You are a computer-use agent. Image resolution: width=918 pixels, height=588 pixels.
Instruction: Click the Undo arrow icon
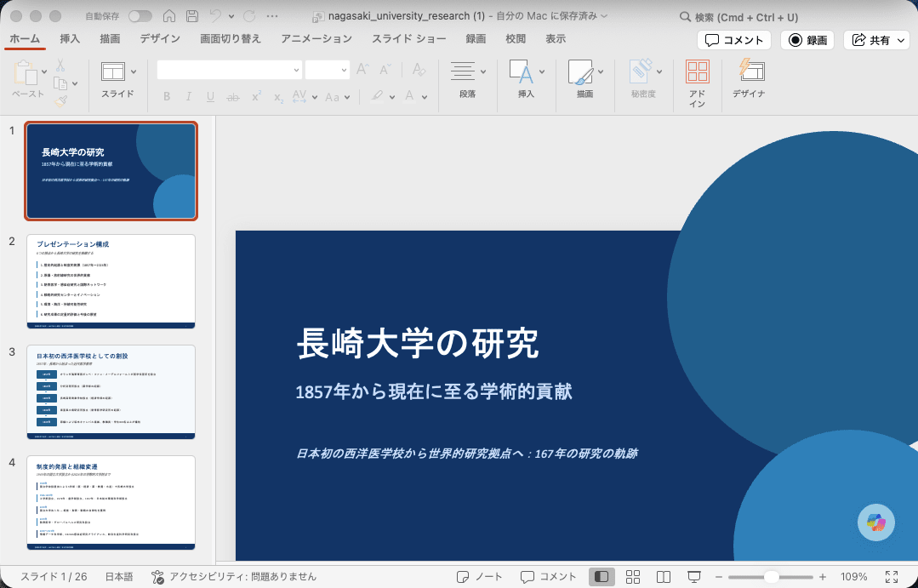(x=215, y=16)
